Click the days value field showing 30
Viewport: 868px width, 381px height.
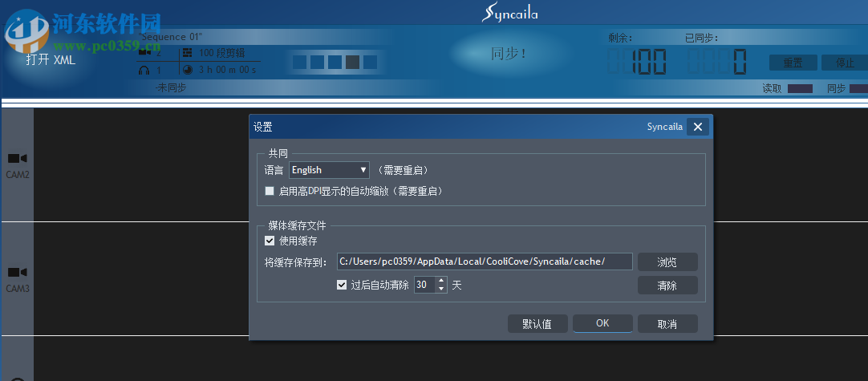click(425, 286)
